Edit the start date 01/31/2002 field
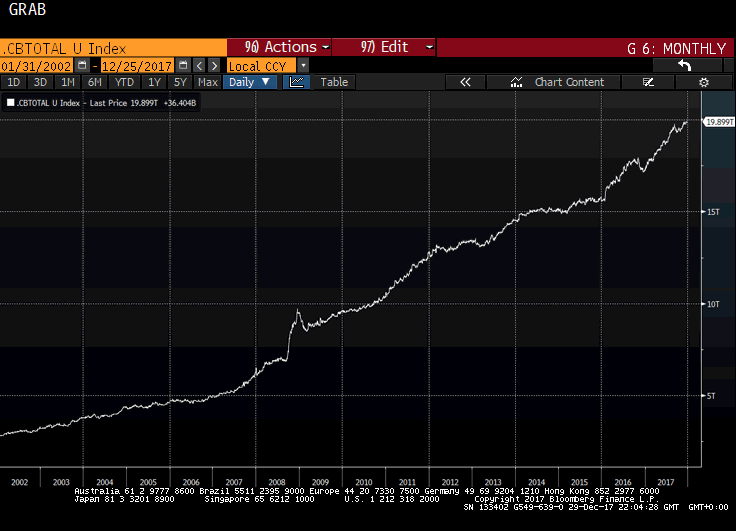736x531 pixels. coord(37,65)
